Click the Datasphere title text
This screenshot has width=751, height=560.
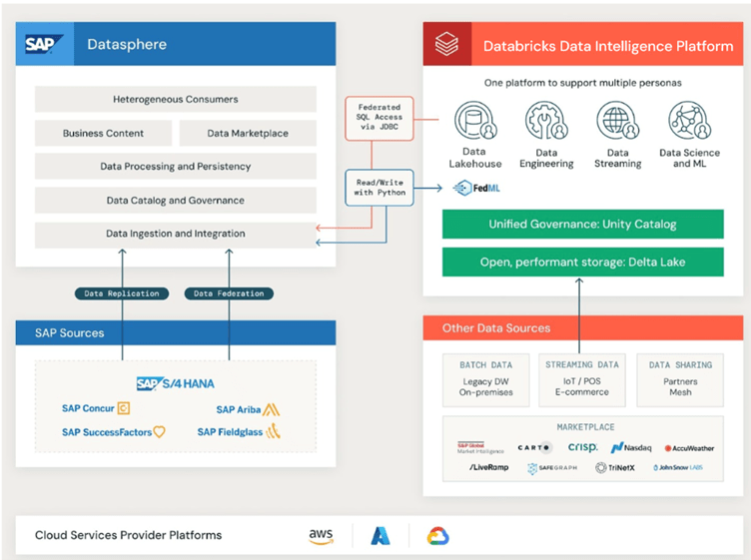point(127,44)
